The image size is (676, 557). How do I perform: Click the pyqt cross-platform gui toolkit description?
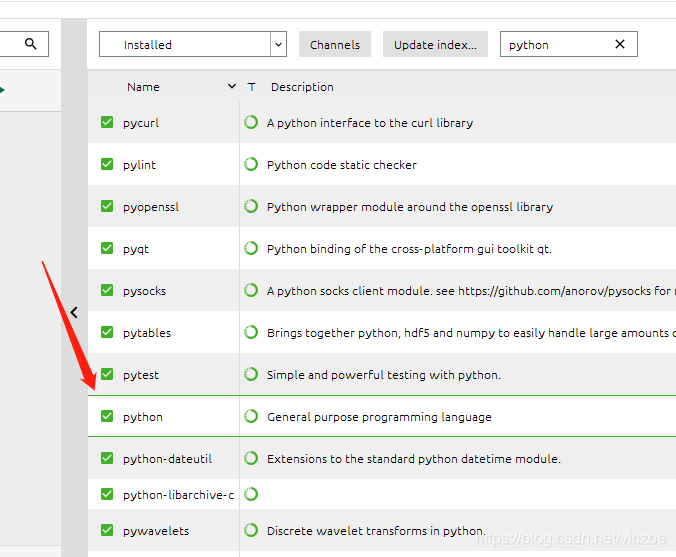410,249
